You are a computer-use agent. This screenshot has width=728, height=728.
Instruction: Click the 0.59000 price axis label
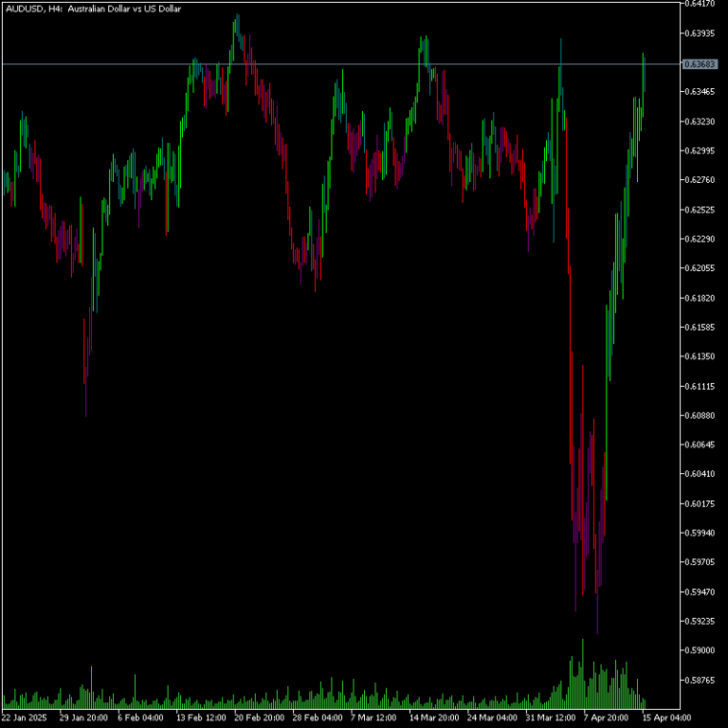pyautogui.click(x=699, y=650)
